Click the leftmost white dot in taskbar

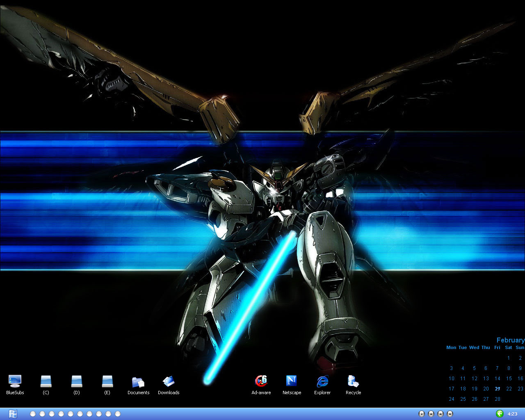[x=33, y=414]
